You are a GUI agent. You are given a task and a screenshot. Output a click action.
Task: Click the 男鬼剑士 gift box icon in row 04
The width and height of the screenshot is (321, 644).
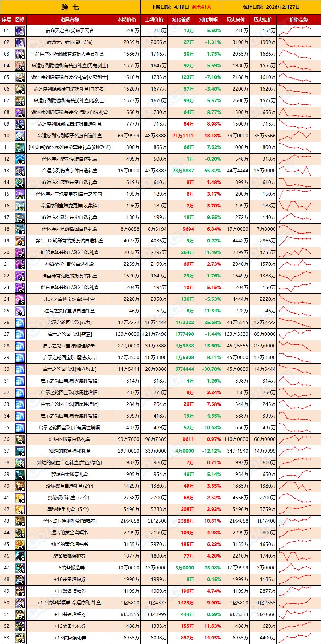click(x=20, y=66)
